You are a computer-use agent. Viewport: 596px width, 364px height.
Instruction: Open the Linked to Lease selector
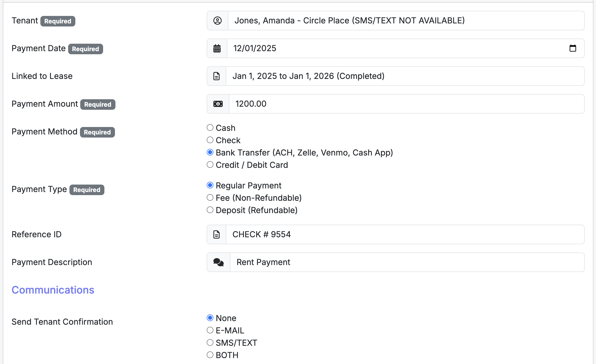[405, 76]
